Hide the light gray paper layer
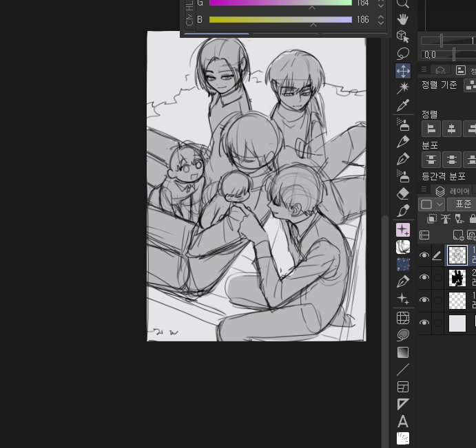The width and height of the screenshot is (476, 448). tap(424, 323)
